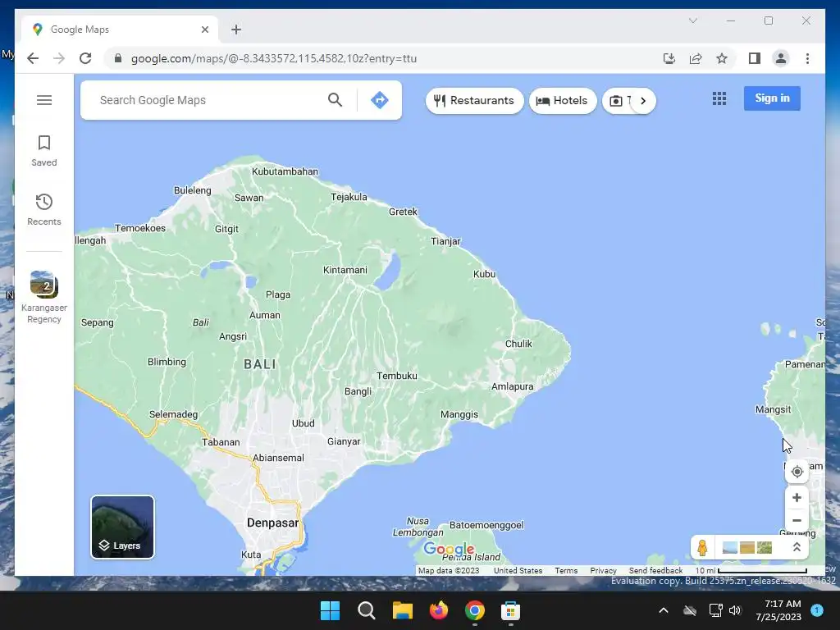840x630 pixels.
Task: Open Windows taskbar search
Action: point(367,610)
